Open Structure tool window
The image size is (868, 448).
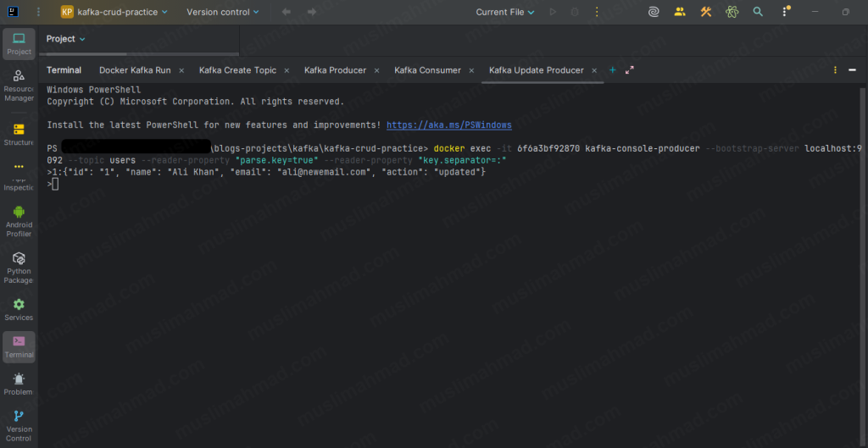pyautogui.click(x=19, y=135)
